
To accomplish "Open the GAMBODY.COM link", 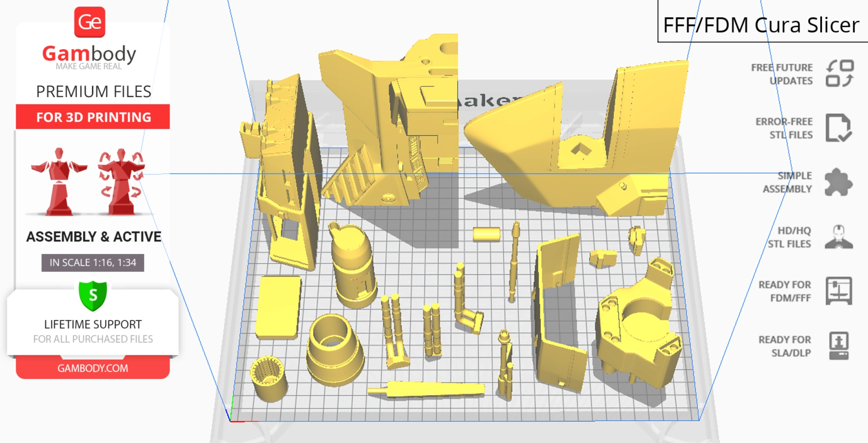I will click(x=93, y=368).
